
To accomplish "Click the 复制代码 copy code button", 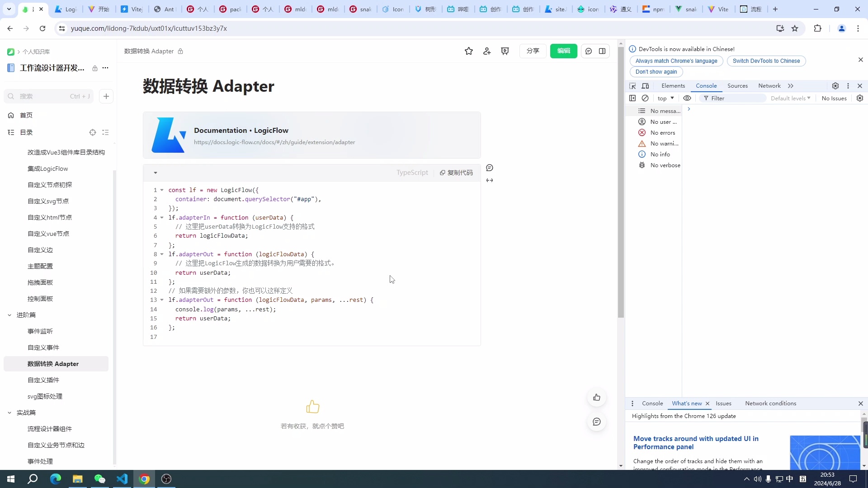I will tap(456, 173).
